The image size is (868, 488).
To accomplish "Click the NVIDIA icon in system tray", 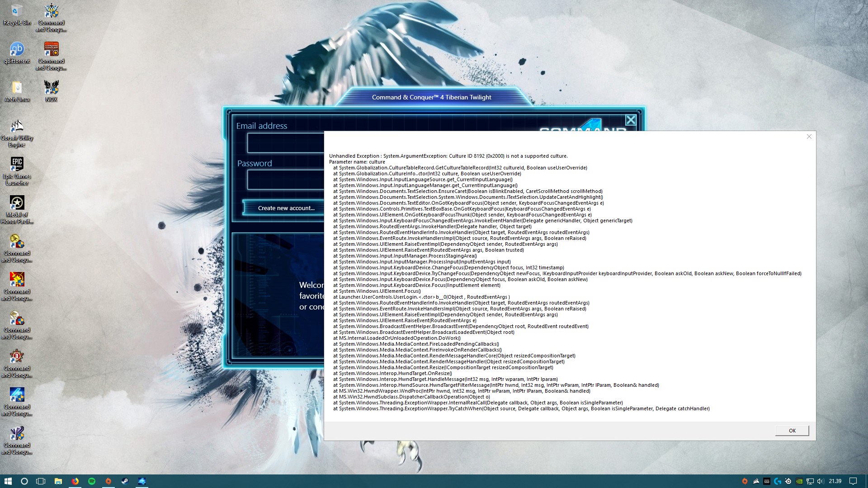I will tap(799, 481).
